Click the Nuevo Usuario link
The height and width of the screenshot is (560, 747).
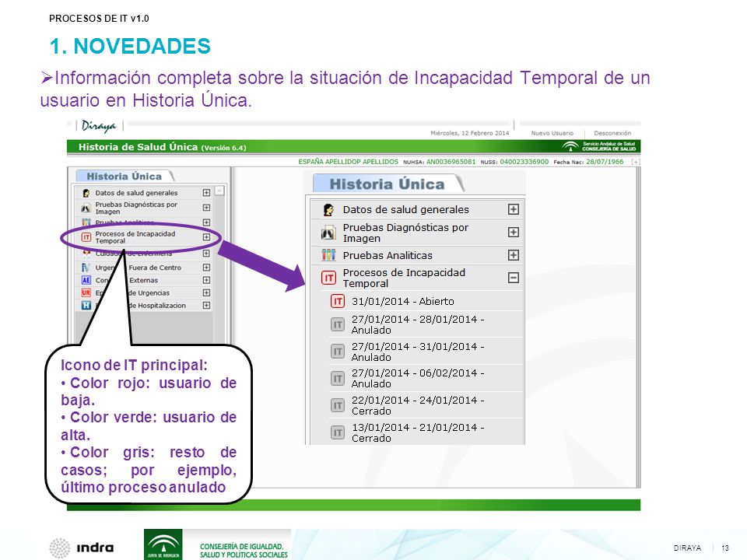[x=552, y=133]
